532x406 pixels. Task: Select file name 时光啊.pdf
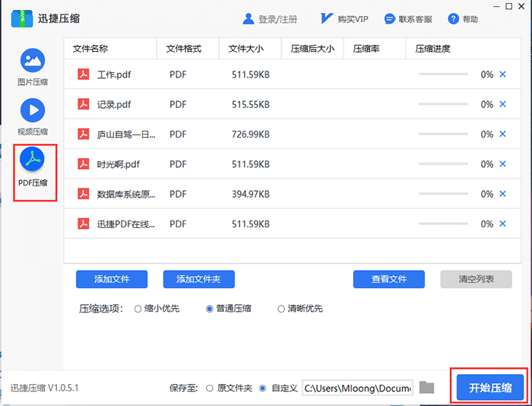pyautogui.click(x=119, y=164)
